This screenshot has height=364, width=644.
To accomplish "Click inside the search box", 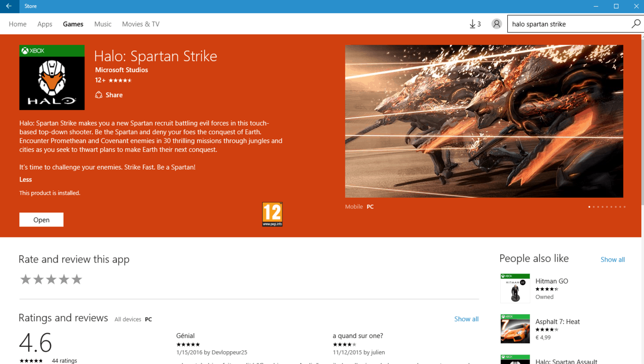I will click(560, 23).
